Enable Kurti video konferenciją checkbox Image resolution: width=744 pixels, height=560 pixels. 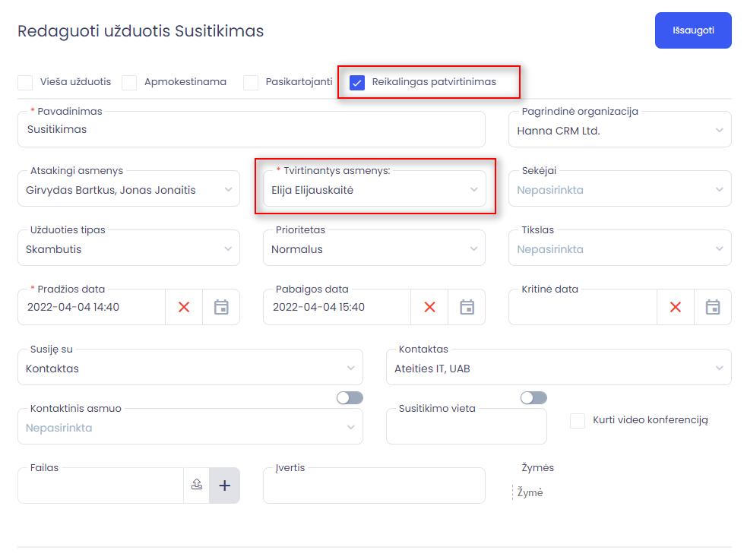[578, 420]
